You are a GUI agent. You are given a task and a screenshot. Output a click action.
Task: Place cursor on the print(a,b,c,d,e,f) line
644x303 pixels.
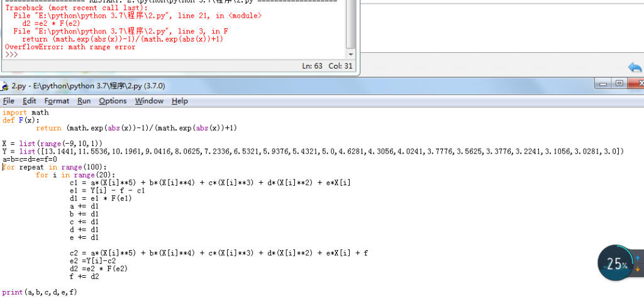(40, 292)
